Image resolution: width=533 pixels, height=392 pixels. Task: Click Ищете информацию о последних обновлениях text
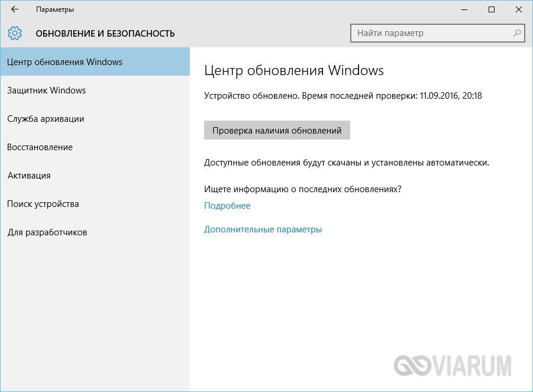pyautogui.click(x=302, y=189)
